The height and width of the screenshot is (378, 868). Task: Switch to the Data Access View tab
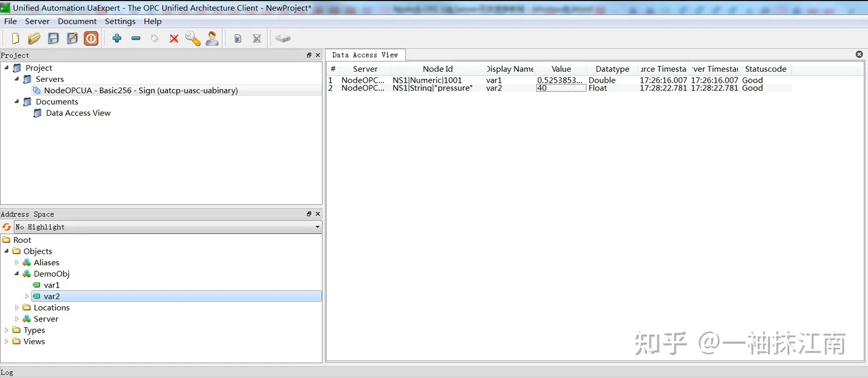tap(365, 55)
